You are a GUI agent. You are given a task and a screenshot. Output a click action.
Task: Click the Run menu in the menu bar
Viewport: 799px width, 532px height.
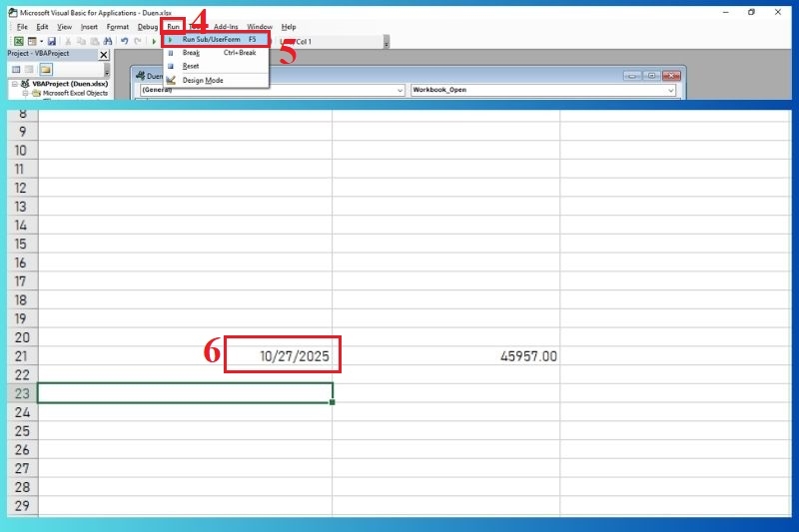[x=173, y=27]
